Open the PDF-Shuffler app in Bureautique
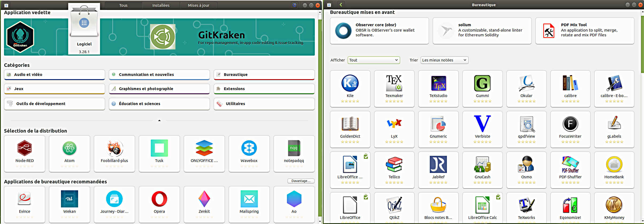Screen dimensions: 644x224 click(570, 170)
